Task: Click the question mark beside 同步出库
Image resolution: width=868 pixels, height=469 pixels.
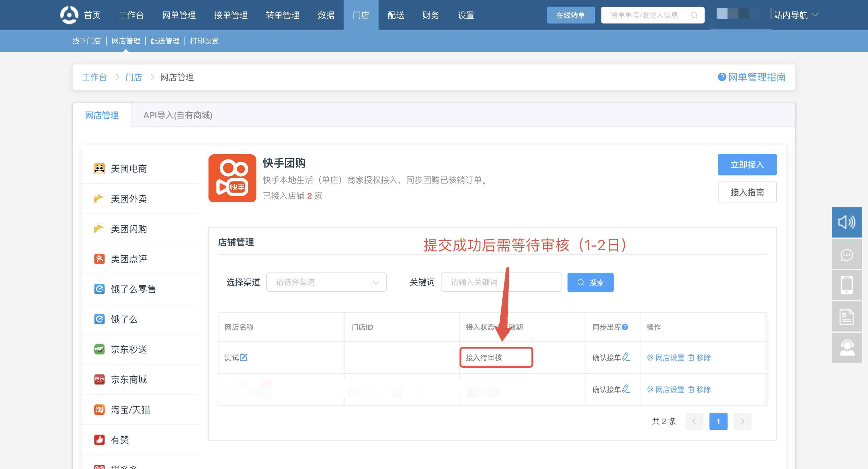Action: (625, 327)
